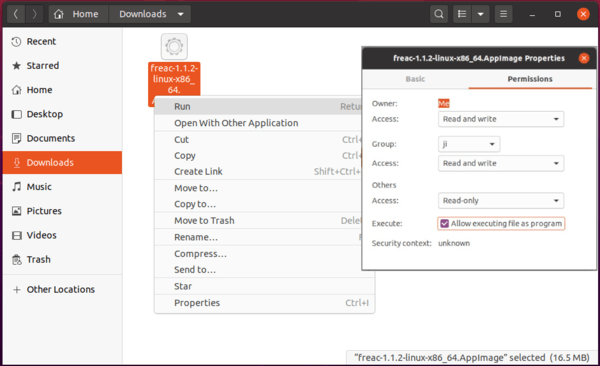Screen dimensions: 600x366
Task: Open Recent in the sidebar
Action: [x=62, y=41]
